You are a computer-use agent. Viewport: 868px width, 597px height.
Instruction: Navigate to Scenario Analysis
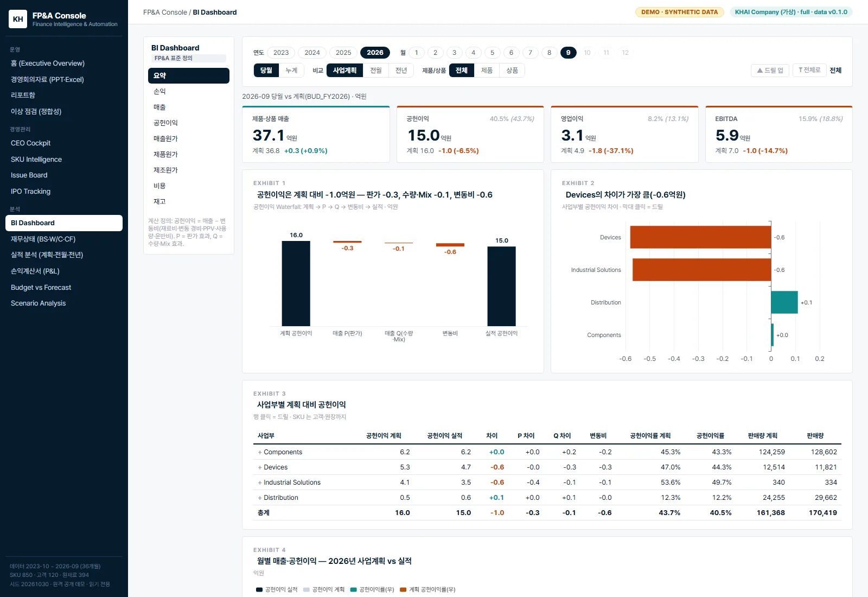pos(64,303)
